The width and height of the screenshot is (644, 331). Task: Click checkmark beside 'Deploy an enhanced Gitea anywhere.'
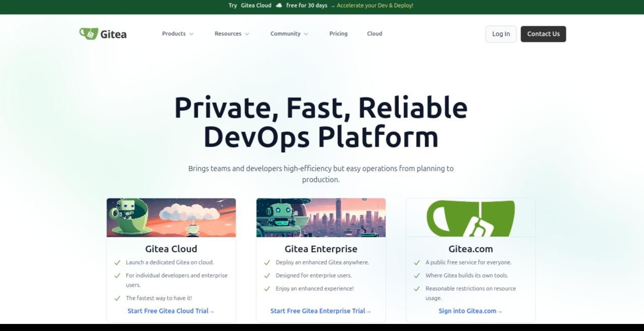[x=267, y=262]
